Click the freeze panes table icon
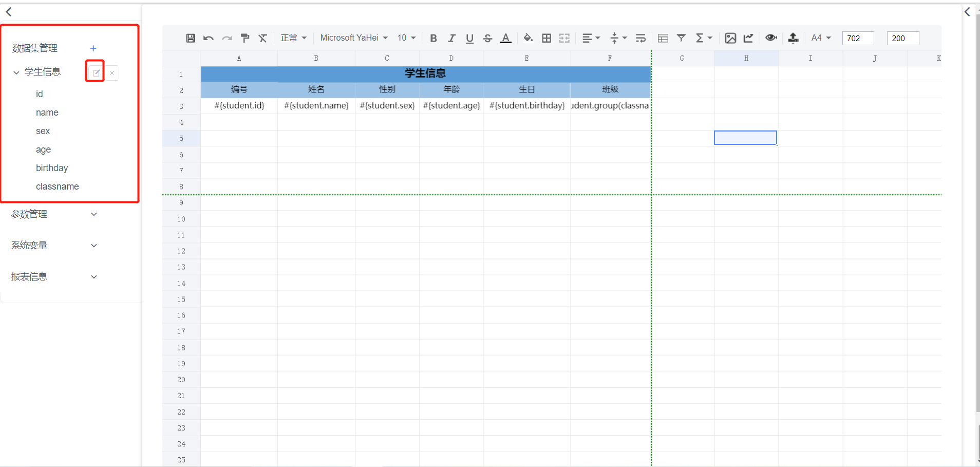Viewport: 980px width, 467px height. [663, 38]
